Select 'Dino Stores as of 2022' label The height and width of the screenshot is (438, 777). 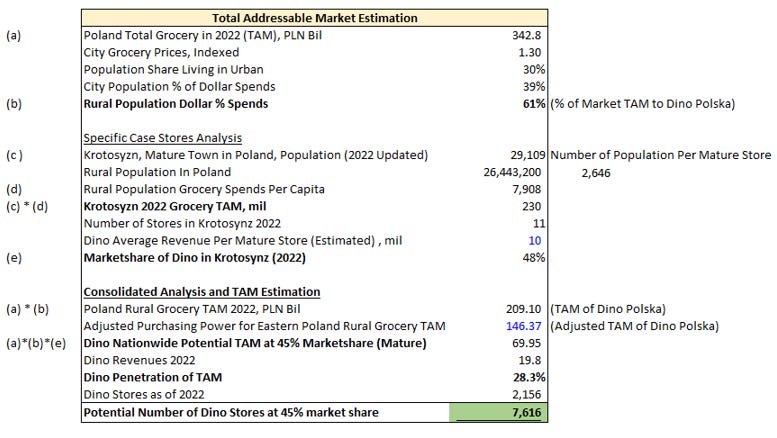144,395
